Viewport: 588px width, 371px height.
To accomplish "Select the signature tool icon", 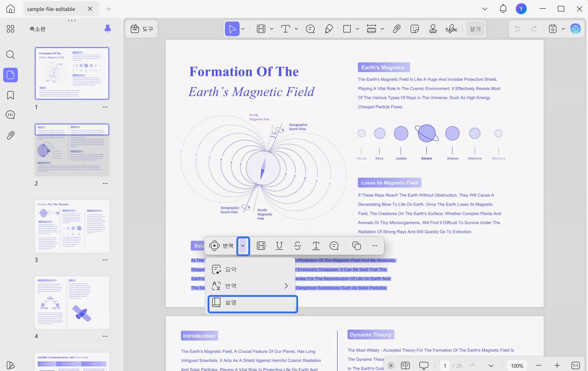I will click(x=451, y=29).
